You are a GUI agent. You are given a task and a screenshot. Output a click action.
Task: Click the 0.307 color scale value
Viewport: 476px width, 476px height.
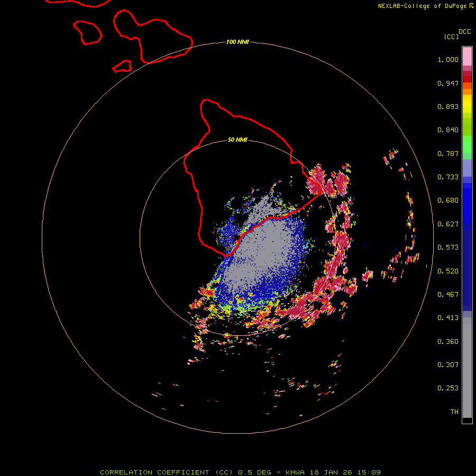448,365
